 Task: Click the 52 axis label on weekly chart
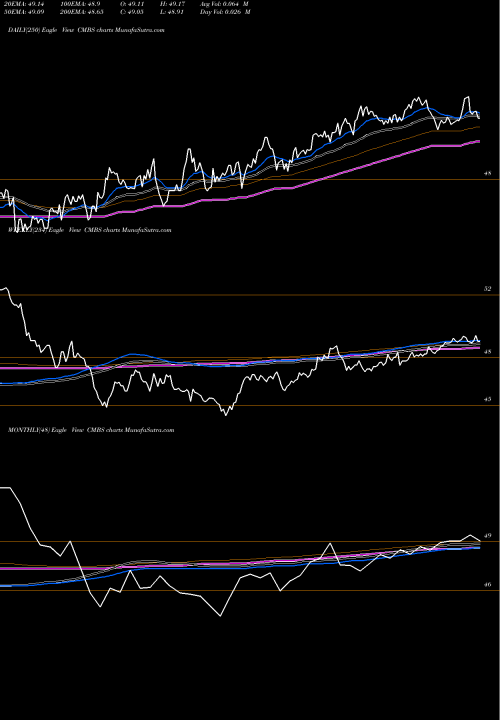pos(487,289)
